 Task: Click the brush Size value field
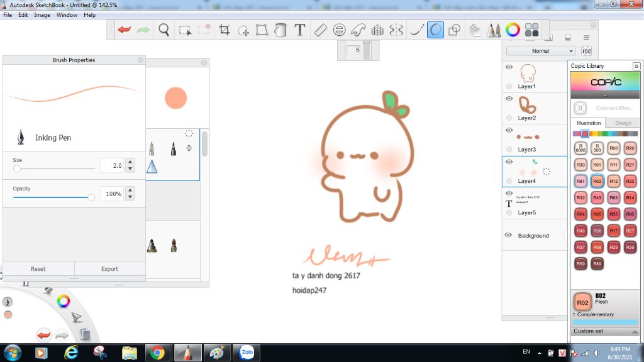pyautogui.click(x=112, y=165)
